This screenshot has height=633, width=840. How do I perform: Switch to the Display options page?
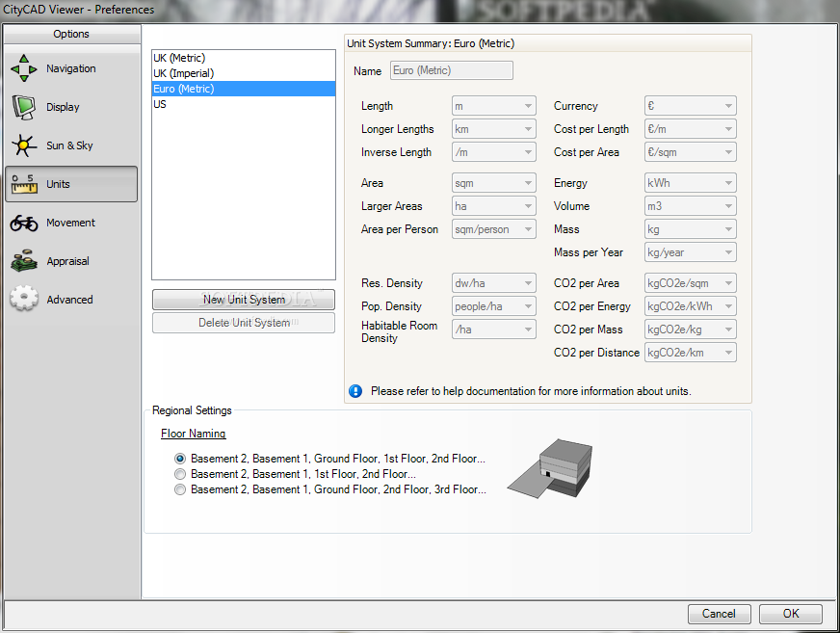[x=70, y=107]
